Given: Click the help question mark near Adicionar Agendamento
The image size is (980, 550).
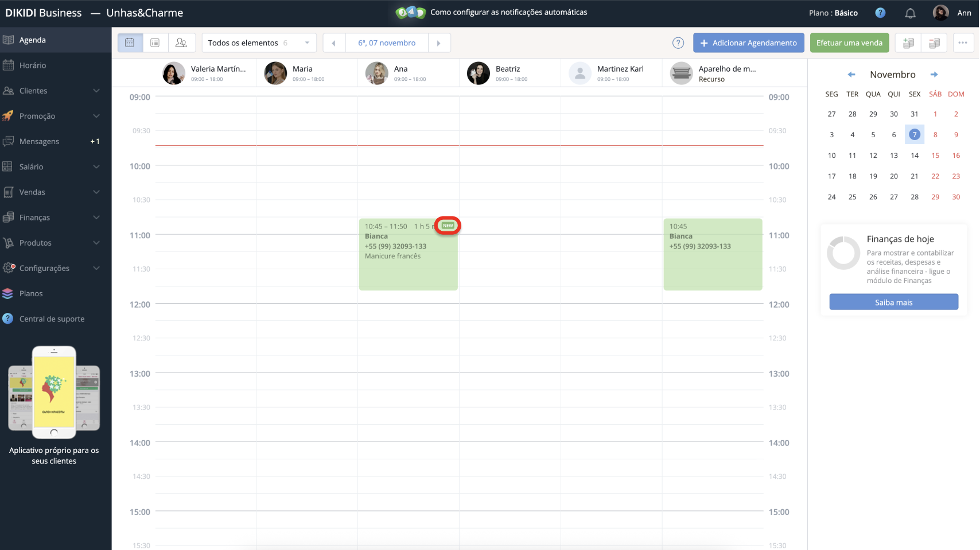Looking at the screenshot, I should [678, 43].
